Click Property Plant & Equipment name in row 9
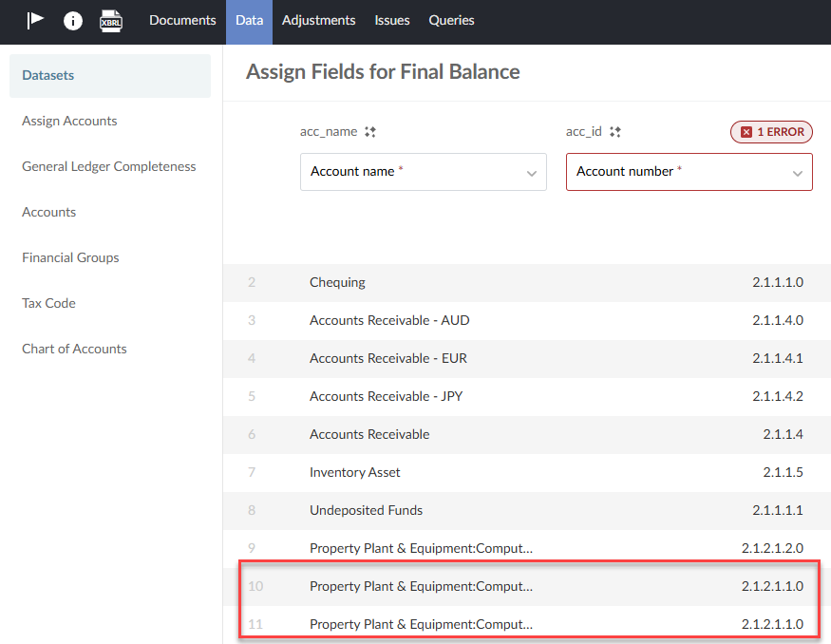 [421, 549]
